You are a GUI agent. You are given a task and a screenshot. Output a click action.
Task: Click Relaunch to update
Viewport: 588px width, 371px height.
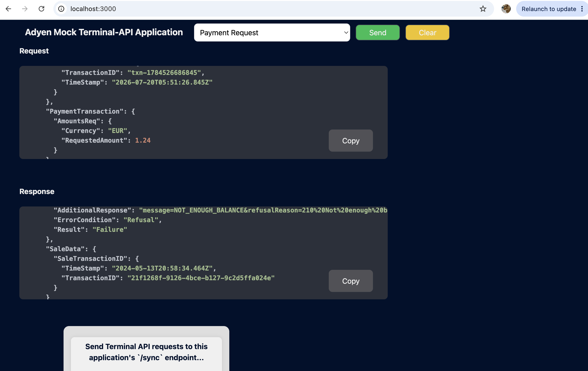(x=548, y=9)
